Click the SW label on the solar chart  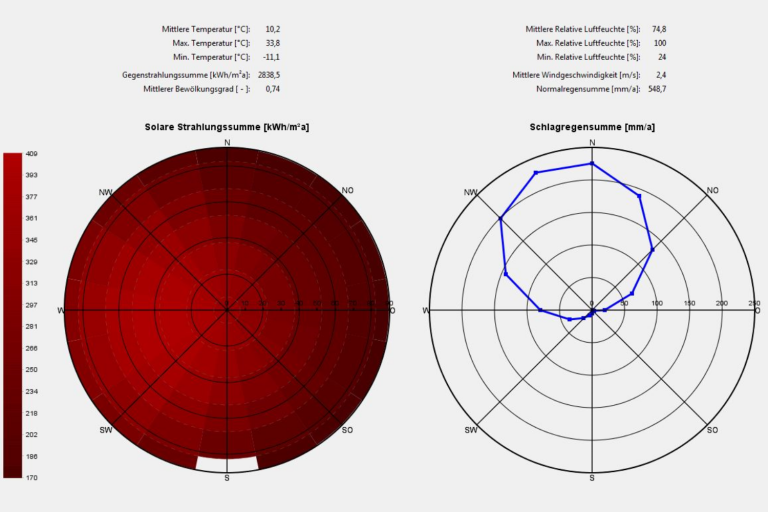[106, 430]
